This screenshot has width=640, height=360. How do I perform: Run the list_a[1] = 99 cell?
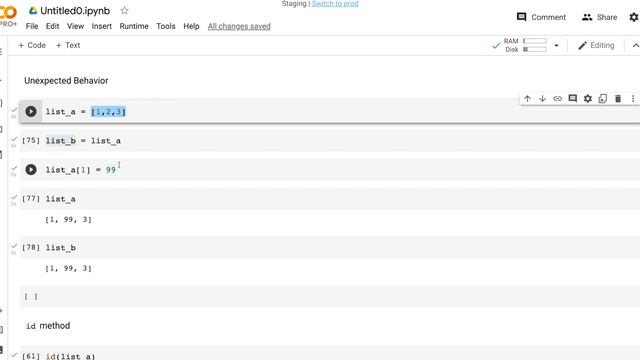(x=31, y=169)
